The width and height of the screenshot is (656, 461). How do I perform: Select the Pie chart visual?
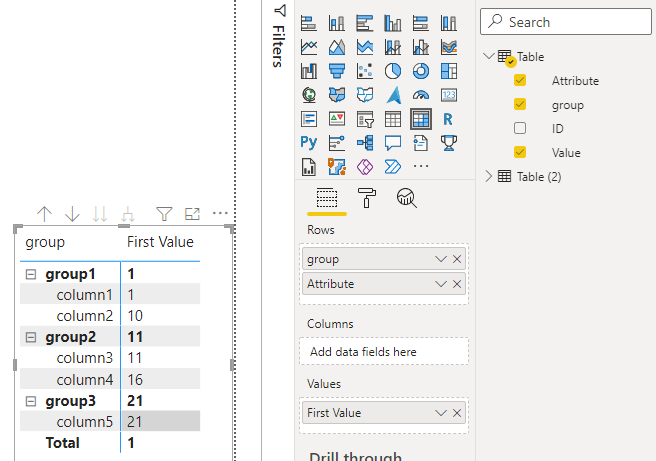(393, 71)
